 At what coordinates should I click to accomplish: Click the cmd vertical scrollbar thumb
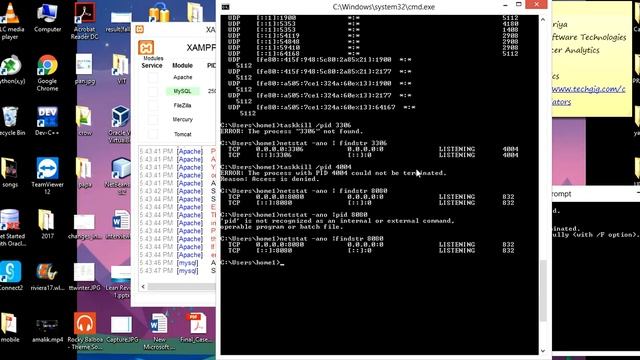coord(543,291)
